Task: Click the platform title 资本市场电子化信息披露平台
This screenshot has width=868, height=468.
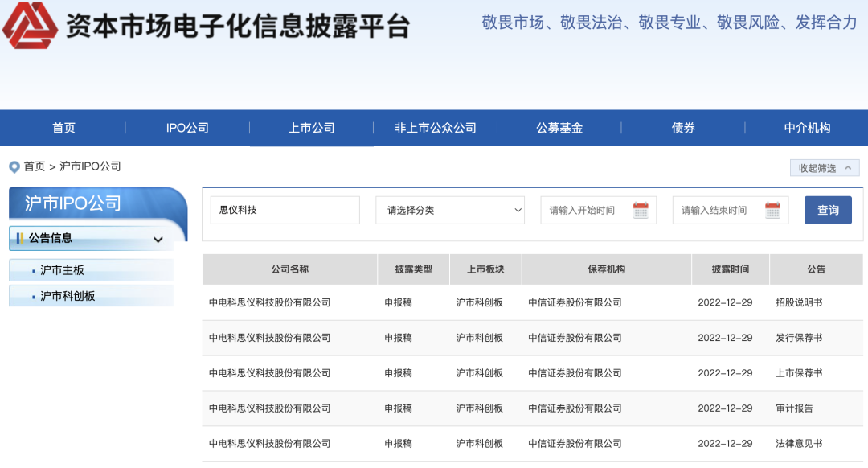Action: tap(238, 26)
